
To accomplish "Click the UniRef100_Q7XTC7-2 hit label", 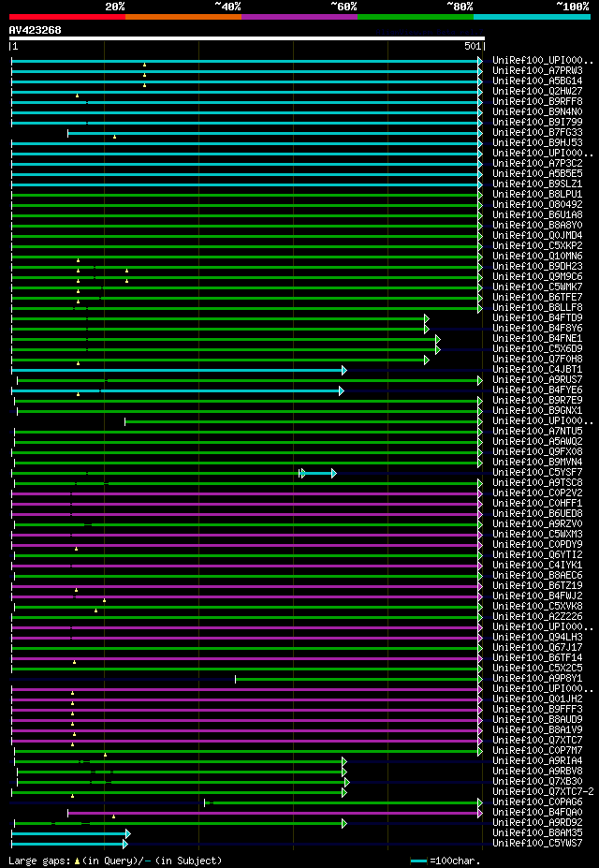I will coord(543,792).
